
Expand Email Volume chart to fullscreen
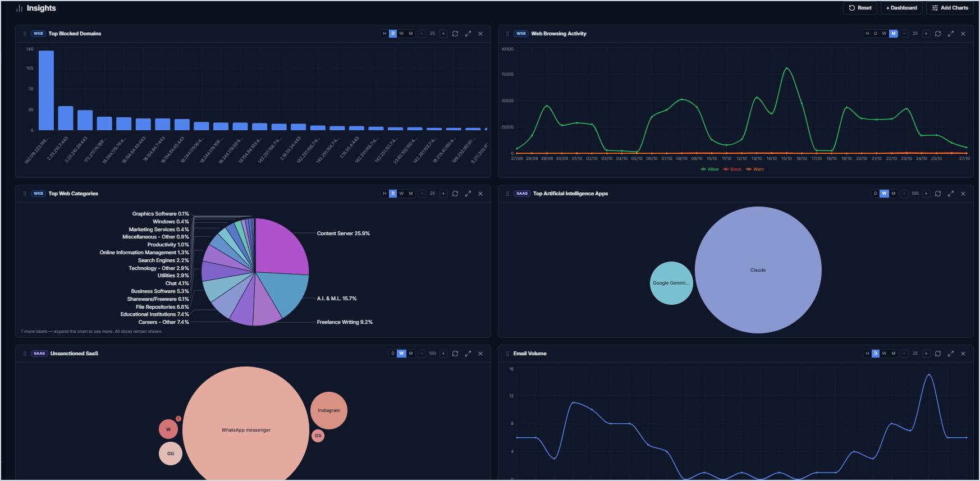click(951, 354)
